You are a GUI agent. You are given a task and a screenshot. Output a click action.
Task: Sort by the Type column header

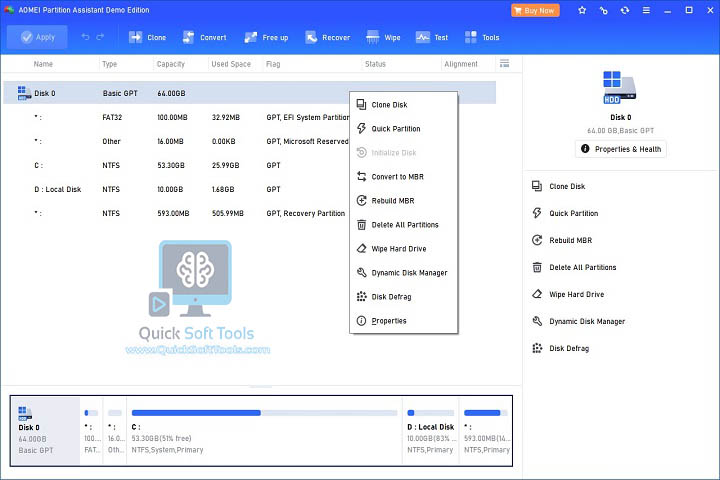click(109, 64)
